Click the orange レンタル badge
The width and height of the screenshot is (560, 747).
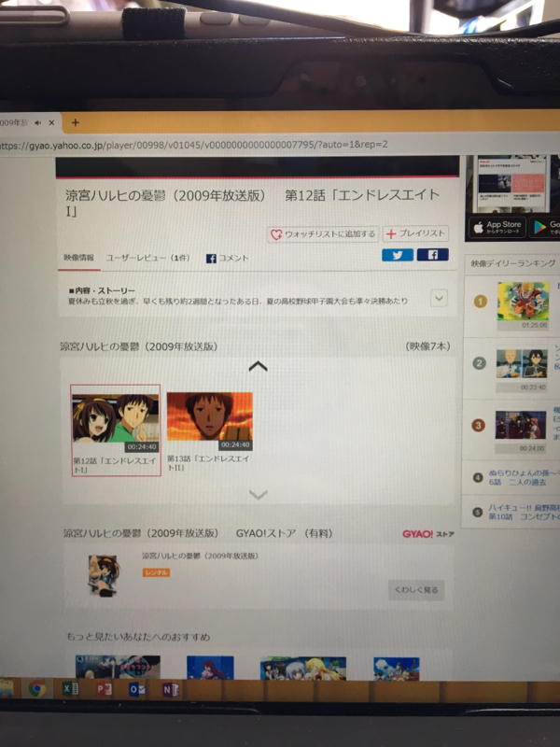(x=156, y=572)
